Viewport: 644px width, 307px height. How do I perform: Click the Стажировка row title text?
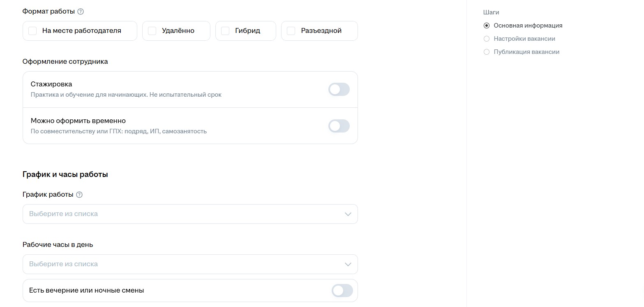pos(51,84)
